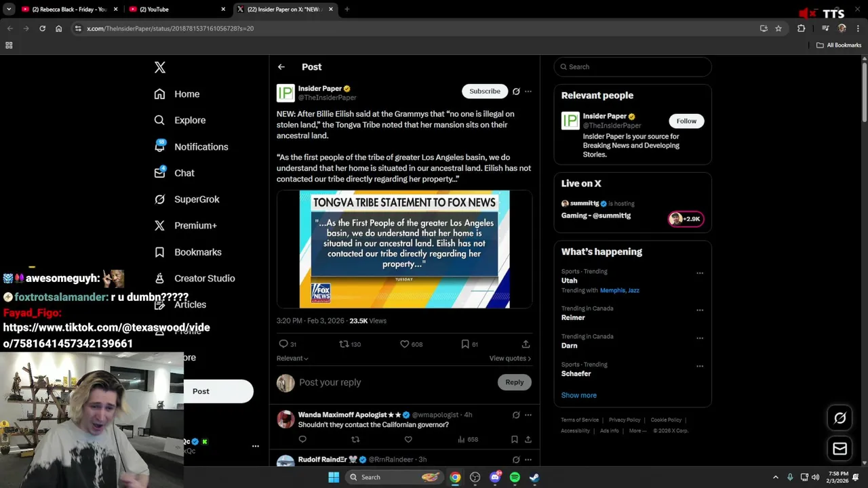Click the address bar URL

tap(170, 28)
